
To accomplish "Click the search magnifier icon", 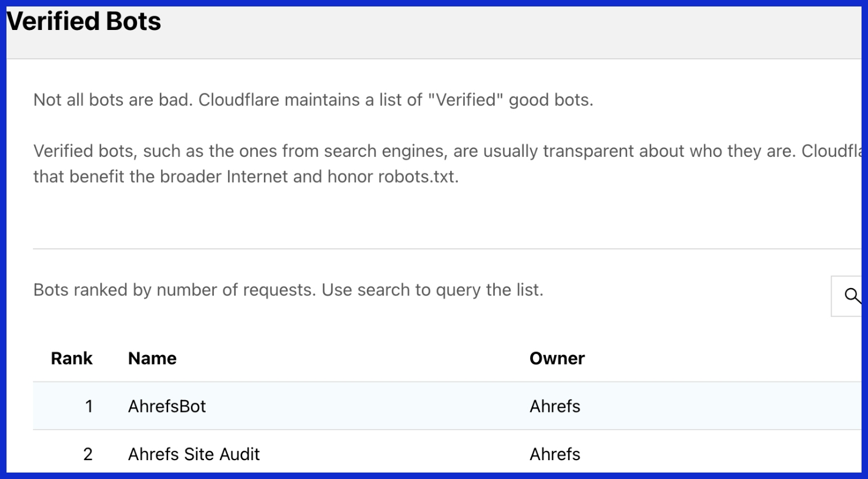I will point(852,295).
